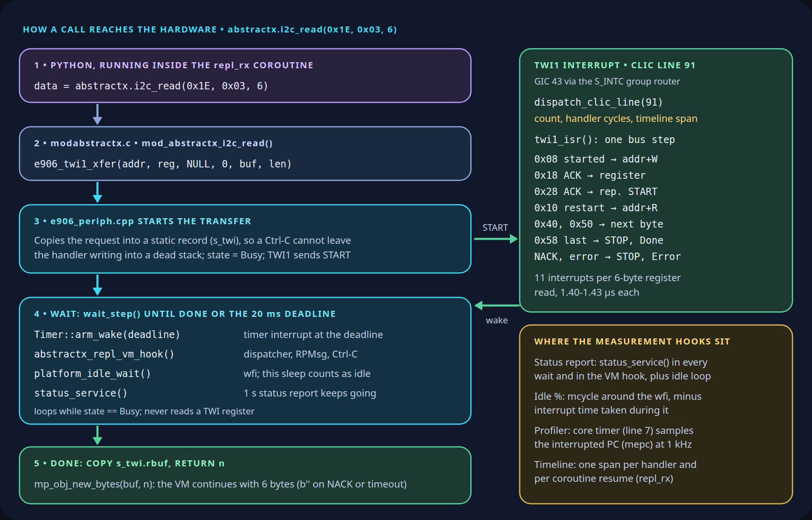
Task: Select the 'e906_twi1_xfer(addr, reg, NULL, 0, buf, len)' line
Action: pyautogui.click(x=163, y=164)
